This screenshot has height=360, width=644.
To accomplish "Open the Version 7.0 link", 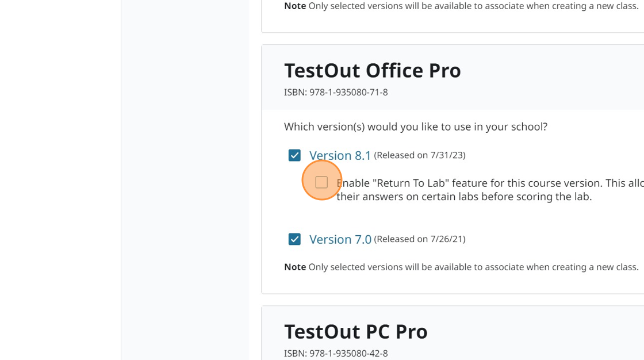I will click(x=340, y=239).
